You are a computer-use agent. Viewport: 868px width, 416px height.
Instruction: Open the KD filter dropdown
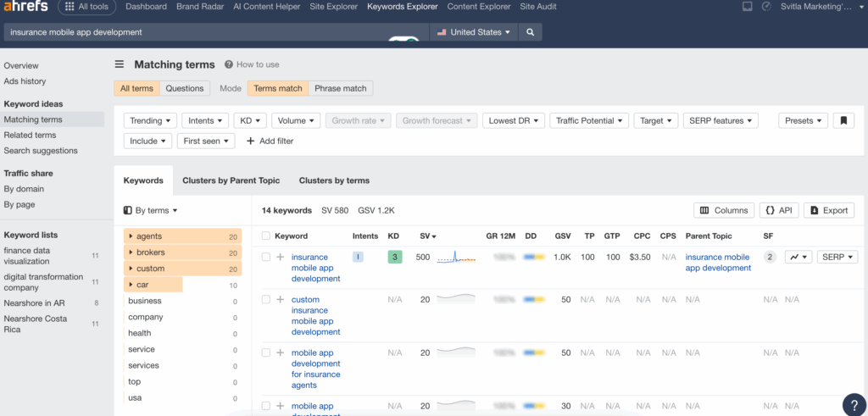tap(250, 120)
